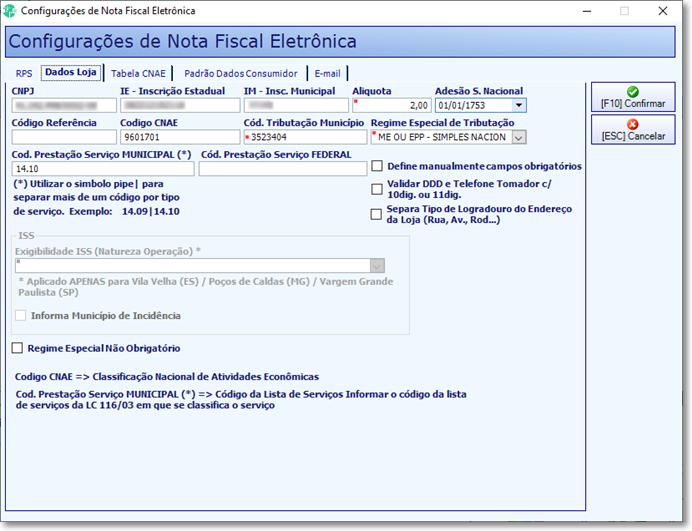The width and height of the screenshot is (692, 531).
Task: Open the Adesão S. Nacional date dropdown
Action: coord(519,105)
